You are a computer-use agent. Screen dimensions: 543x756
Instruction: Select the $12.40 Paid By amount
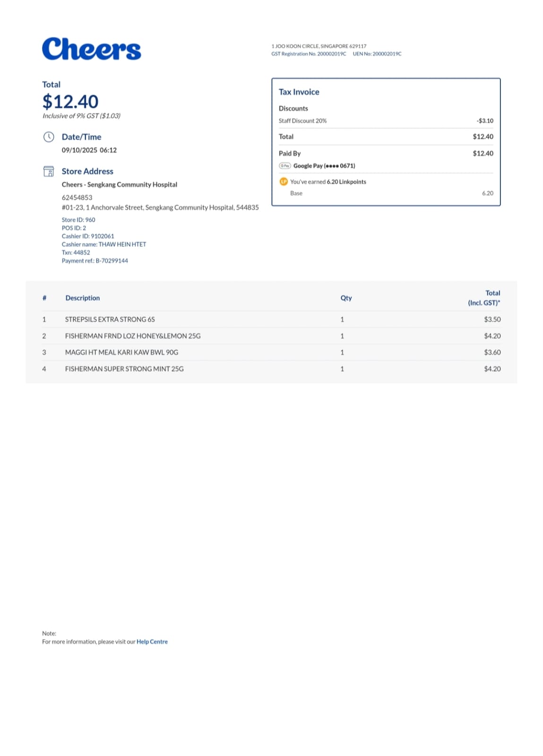[x=483, y=154]
